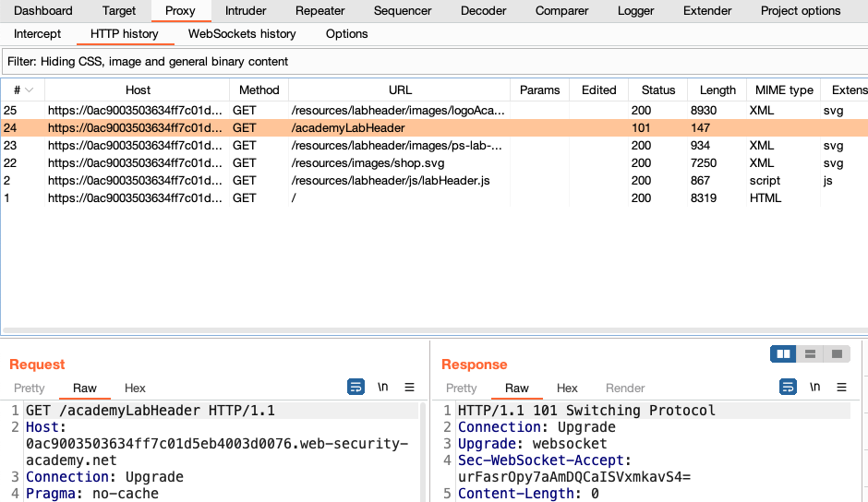Select history row 25 logoAcademy svg request
Screen dimensions: 868x502
(x=434, y=110)
